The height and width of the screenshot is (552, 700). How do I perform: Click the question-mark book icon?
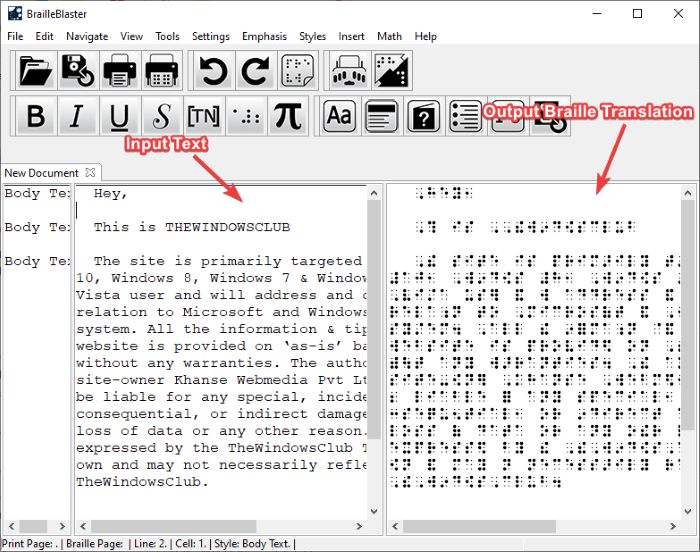(x=423, y=116)
